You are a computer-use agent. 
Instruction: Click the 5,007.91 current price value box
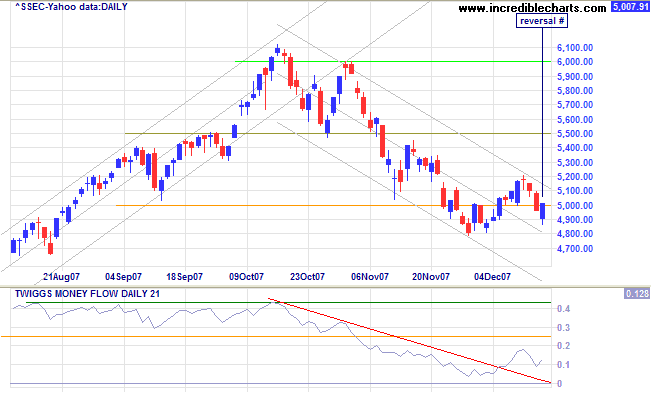pyautogui.click(x=630, y=7)
